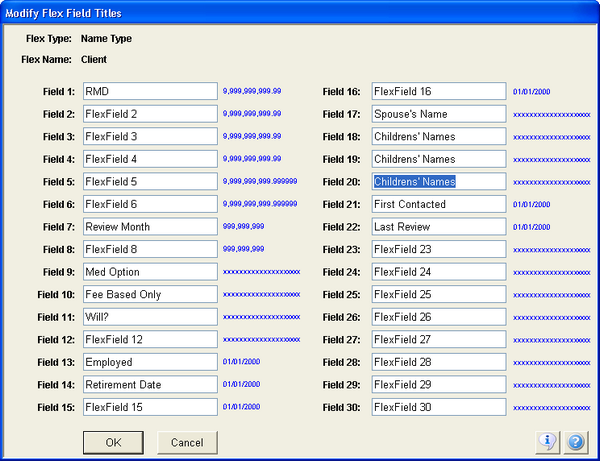
Task: Click the Employed text field
Action: tap(150, 362)
